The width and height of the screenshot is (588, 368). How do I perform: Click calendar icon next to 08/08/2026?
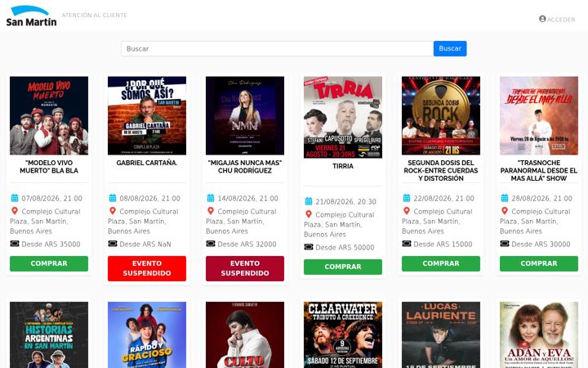pos(113,198)
